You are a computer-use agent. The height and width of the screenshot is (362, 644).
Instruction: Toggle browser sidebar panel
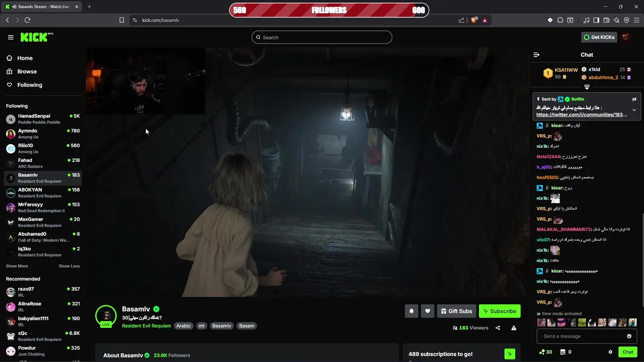596,20
